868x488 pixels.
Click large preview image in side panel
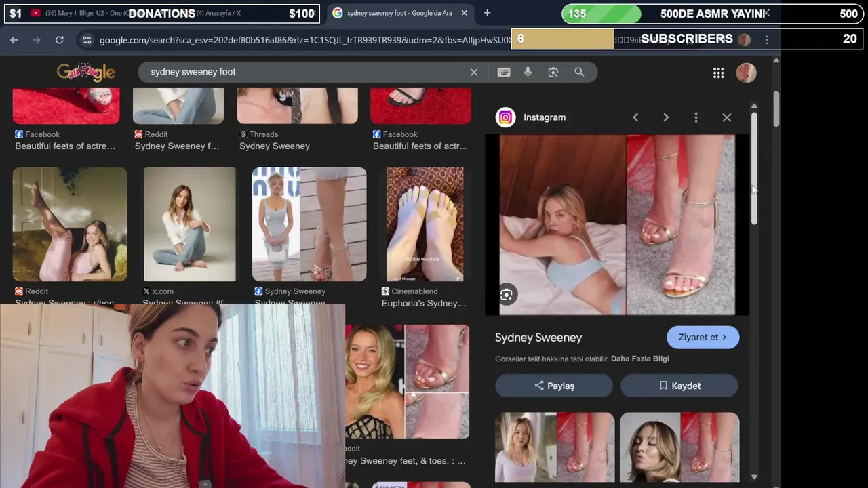[x=617, y=225]
